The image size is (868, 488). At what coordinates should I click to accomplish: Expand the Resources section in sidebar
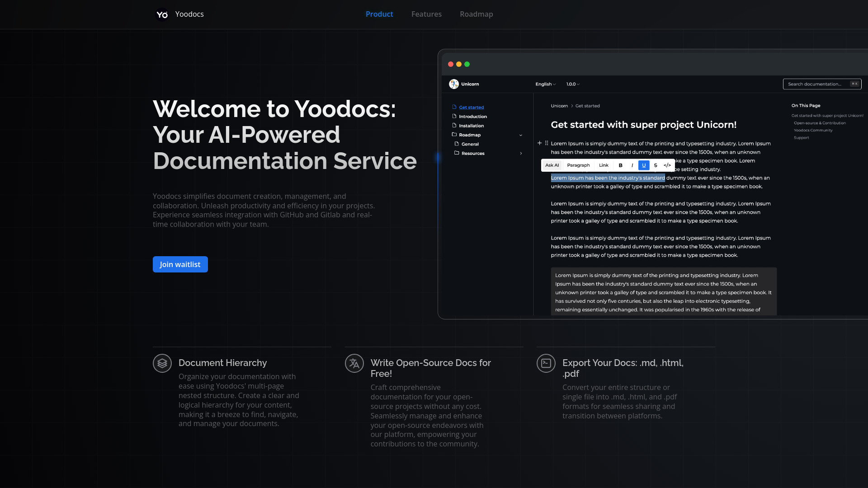tap(520, 153)
